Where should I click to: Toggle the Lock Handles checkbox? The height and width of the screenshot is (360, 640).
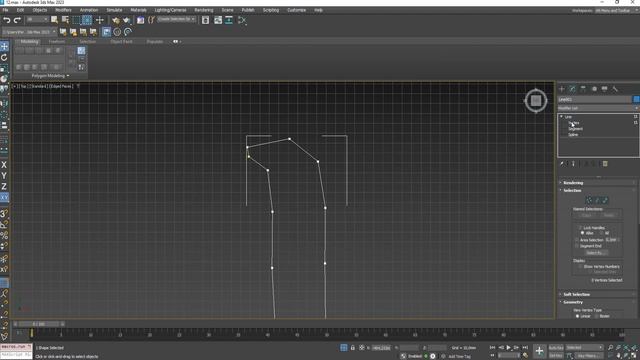(580, 228)
